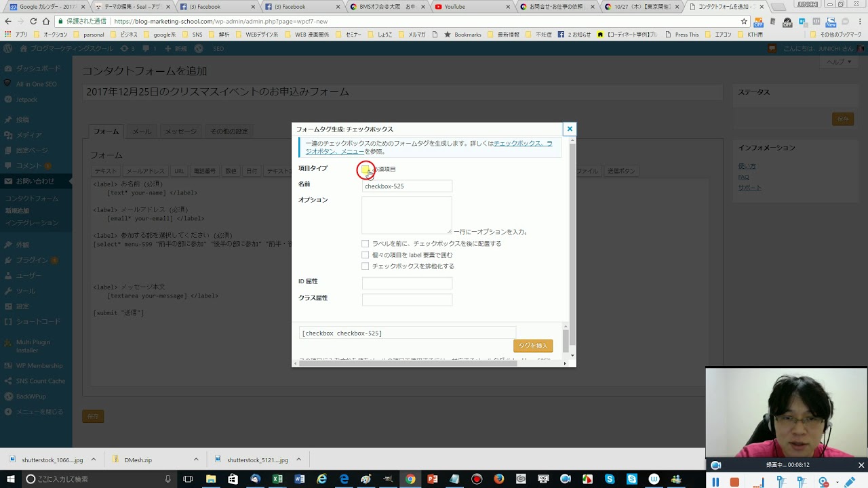Focus the オプション options textarea
This screenshot has height=488, width=868.
point(407,216)
